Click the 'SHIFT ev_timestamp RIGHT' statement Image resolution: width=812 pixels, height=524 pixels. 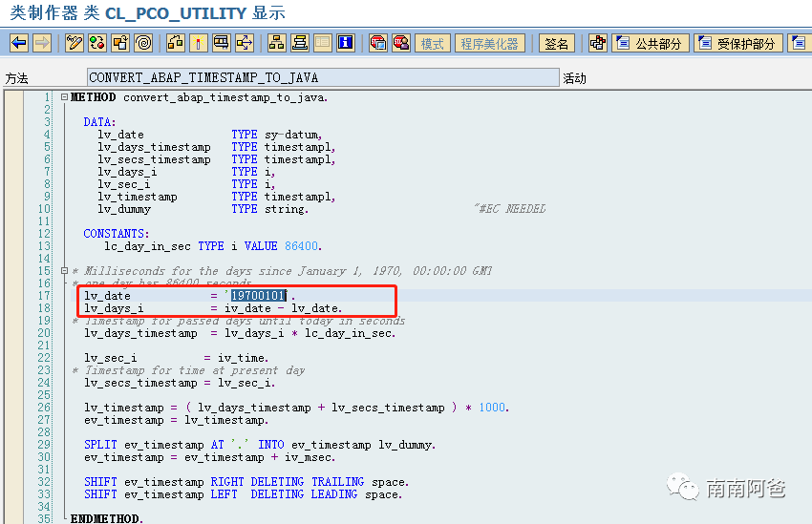point(246,482)
